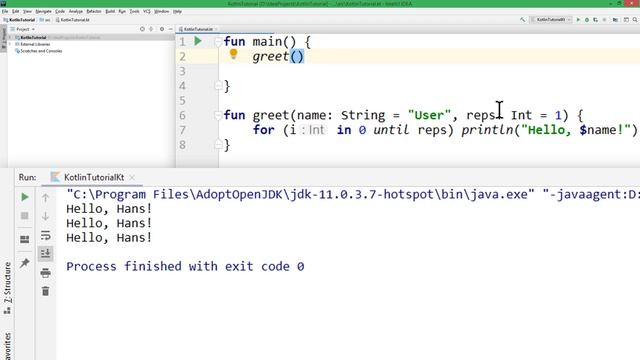Click KotlinTutorial.kt breadcrumb in navigation bar
Image resolution: width=640 pixels, height=360 pixels.
pyautogui.click(x=73, y=20)
